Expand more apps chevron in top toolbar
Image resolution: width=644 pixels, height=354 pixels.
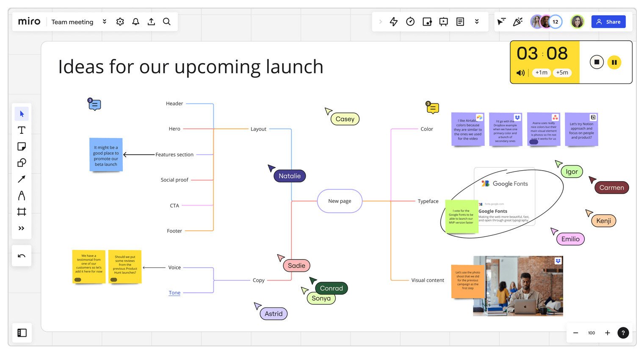[477, 22]
